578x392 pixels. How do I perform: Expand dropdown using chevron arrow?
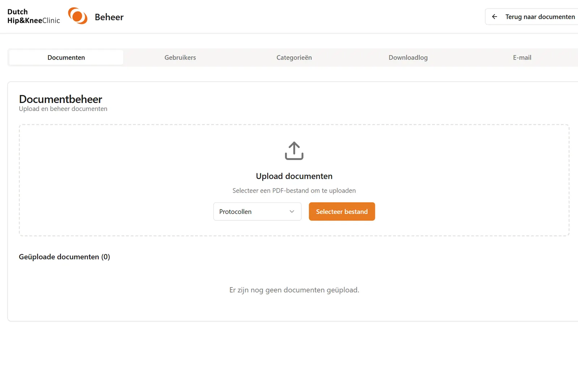292,211
